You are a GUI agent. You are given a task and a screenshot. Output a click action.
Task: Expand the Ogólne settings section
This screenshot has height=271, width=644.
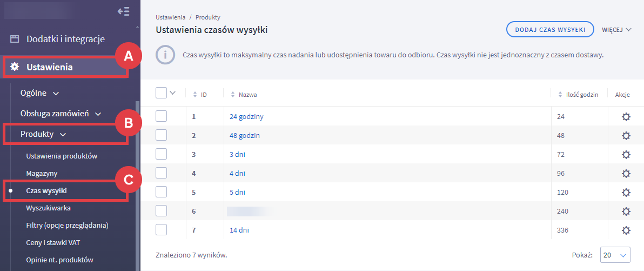click(40, 94)
